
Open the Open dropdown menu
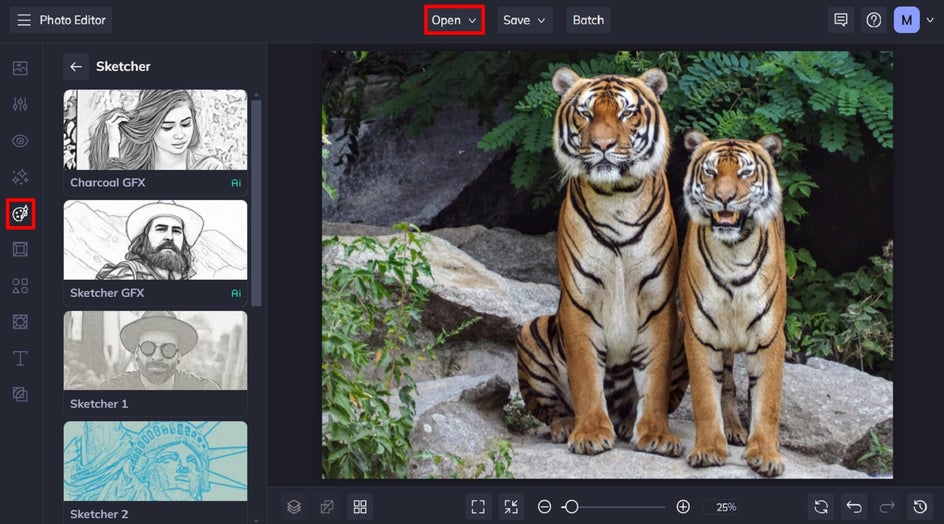coord(454,20)
